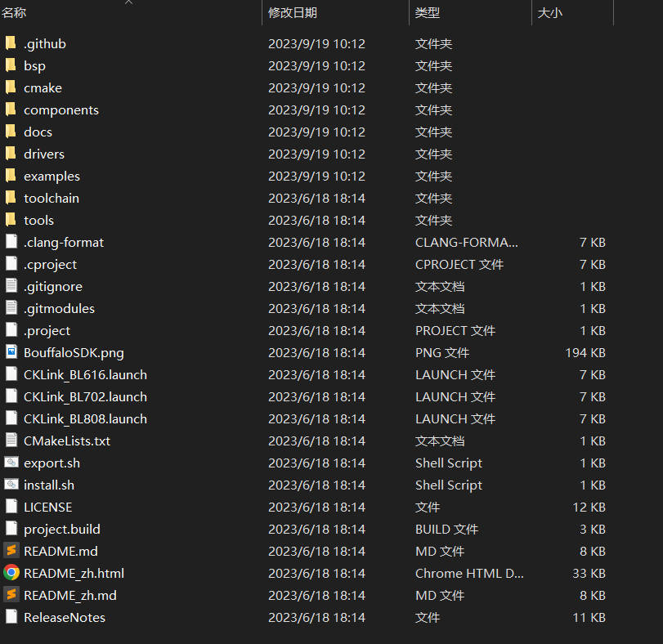Select the bsp folder name

34,66
